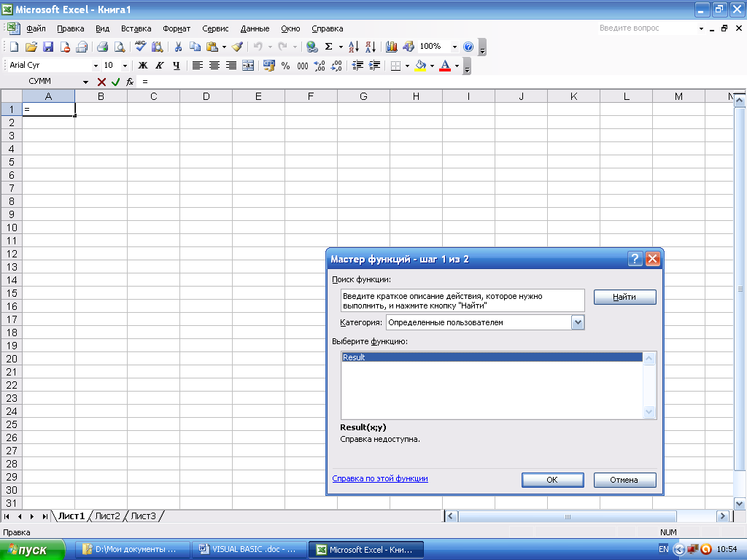Sort ascending with the A-Z icon
This screenshot has height=560, width=747.
click(354, 47)
